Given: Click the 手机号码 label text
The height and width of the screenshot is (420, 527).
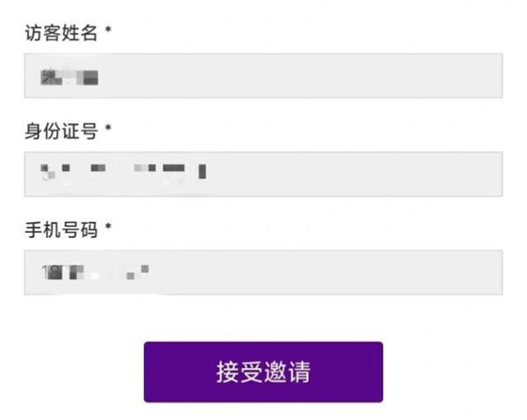Looking at the screenshot, I should (x=61, y=228).
